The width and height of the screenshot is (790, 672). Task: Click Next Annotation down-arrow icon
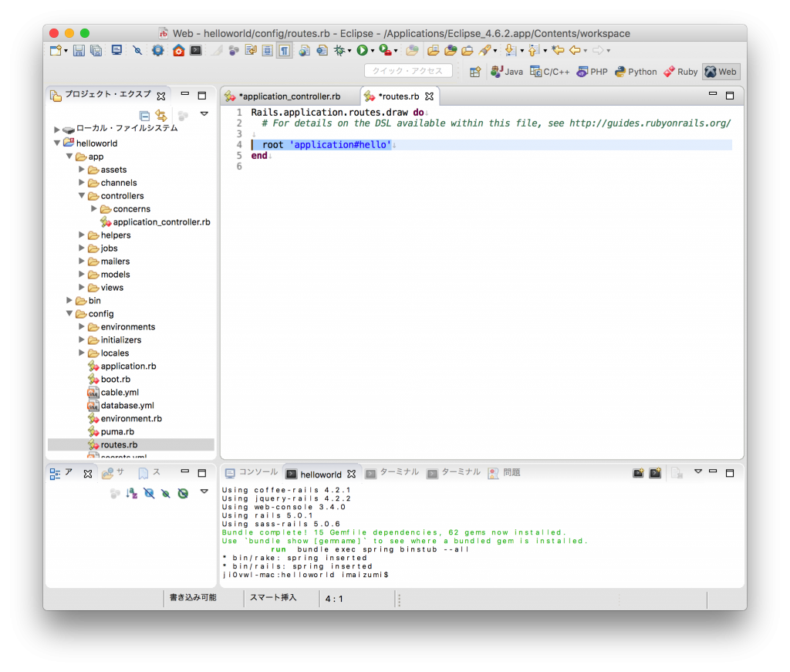(511, 50)
